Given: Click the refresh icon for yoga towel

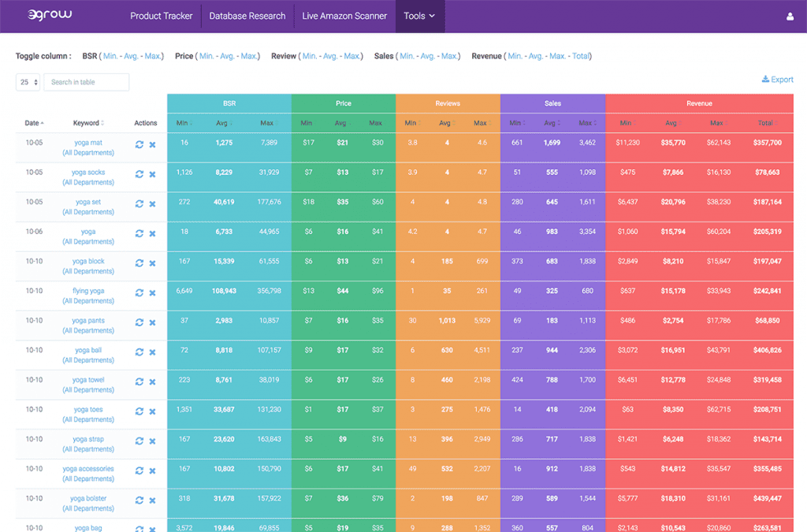Looking at the screenshot, I should click(x=139, y=381).
